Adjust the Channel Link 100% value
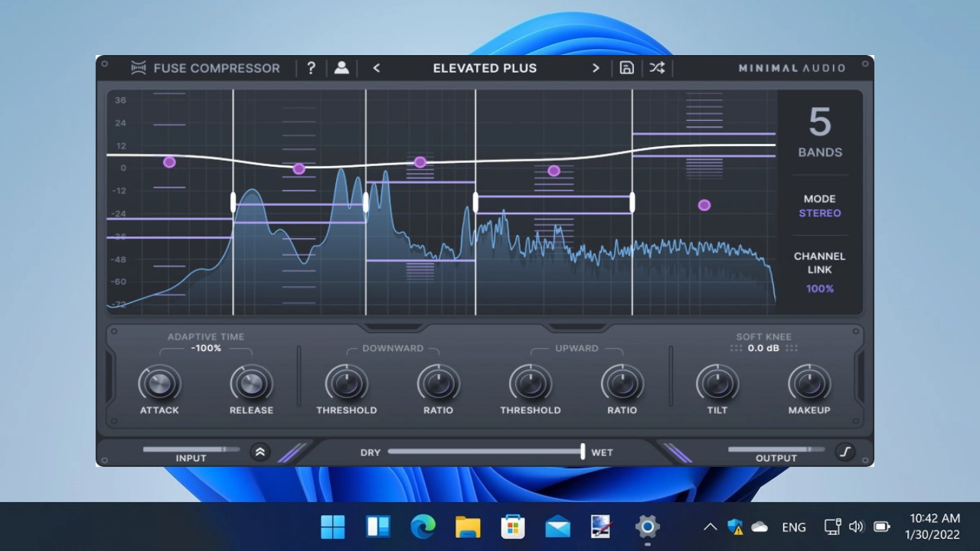The width and height of the screenshot is (980, 551). pyautogui.click(x=820, y=289)
